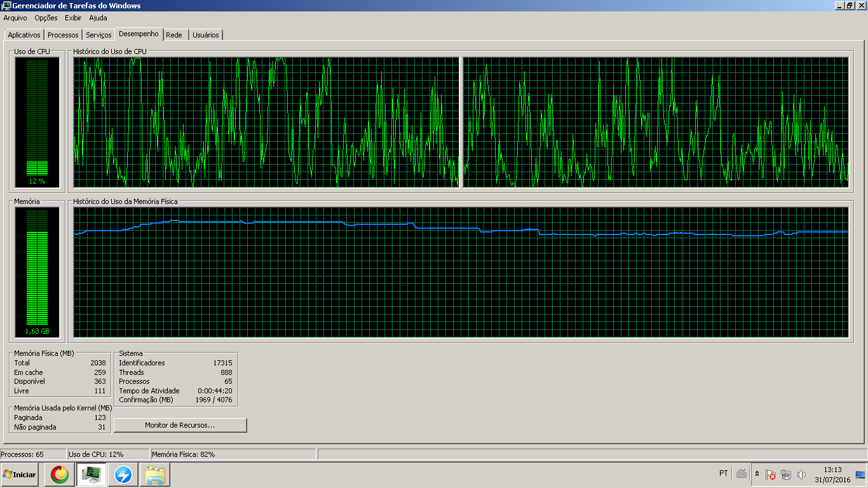Click status bar text Uso de CPU: 12%

96,454
